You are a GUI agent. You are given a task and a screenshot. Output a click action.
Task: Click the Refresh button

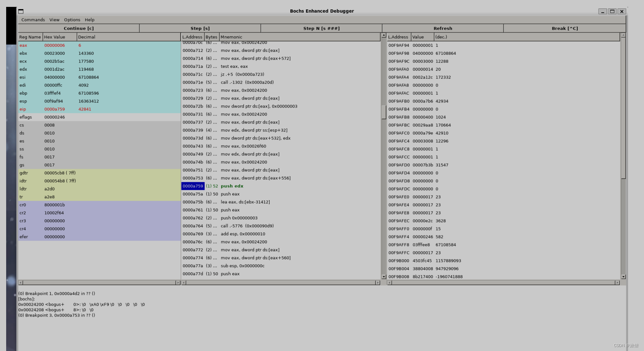coord(443,28)
